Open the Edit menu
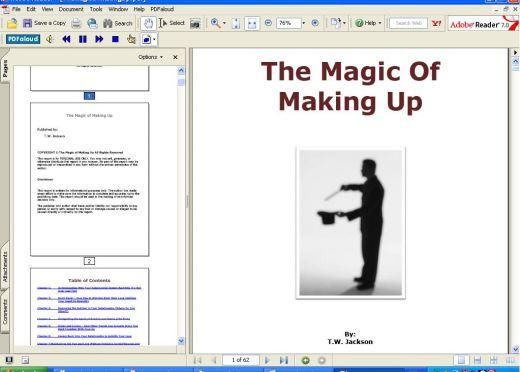This screenshot has width=520, height=372. tap(31, 9)
